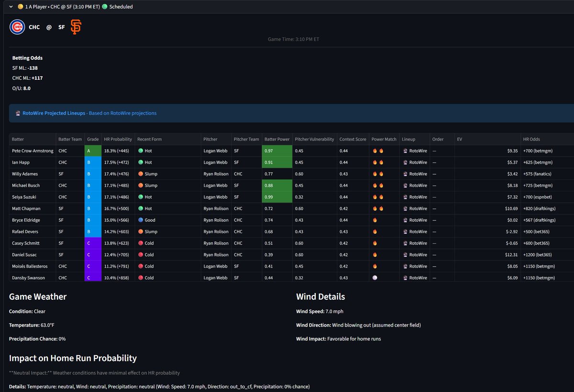The image size is (574, 392).
Task: Click the Temperature 63.0°F line
Action: (x=31, y=325)
